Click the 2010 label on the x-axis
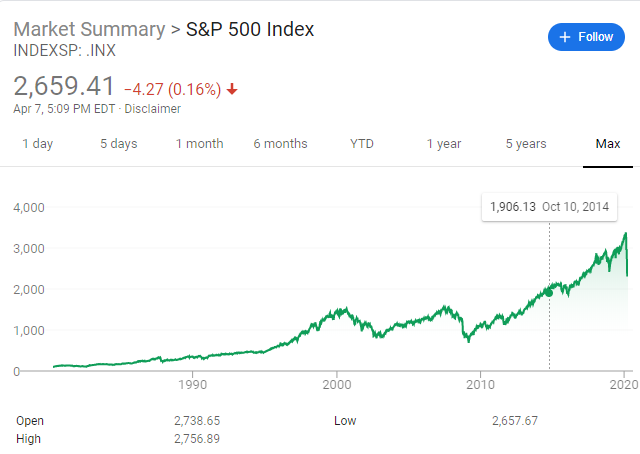 click(481, 384)
